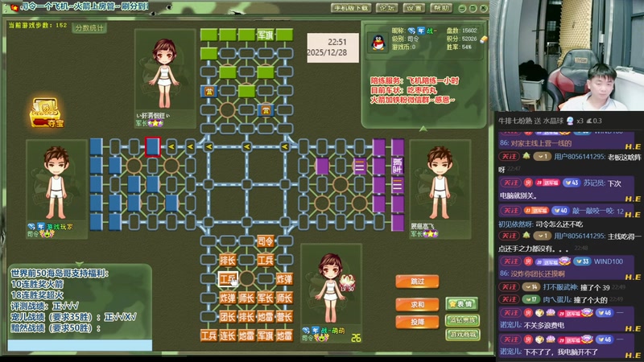The image size is (644, 362).
Task: Click the 18连胜奖超火 line
Action: pos(37,294)
